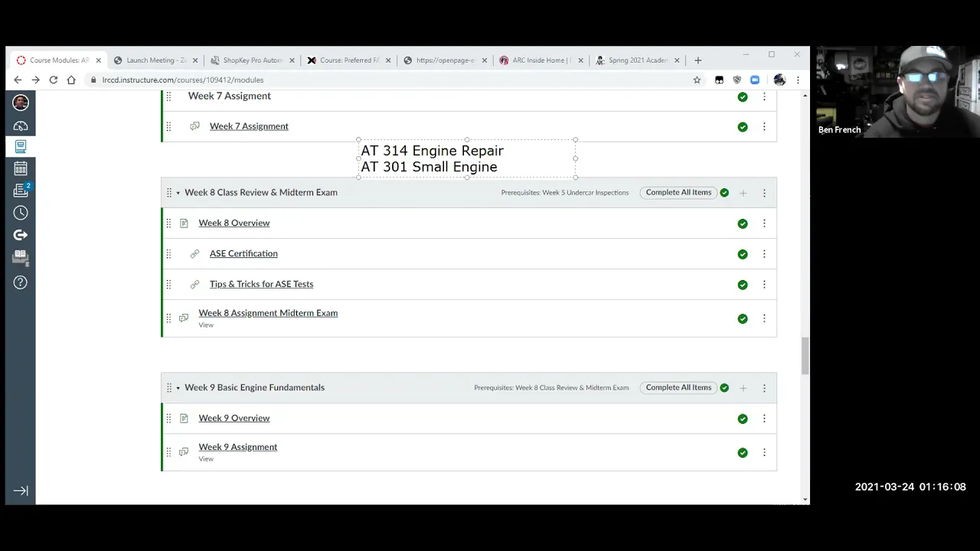Select Ben French webcam thumbnail
Screen dimensions: 980x551
(897, 92)
